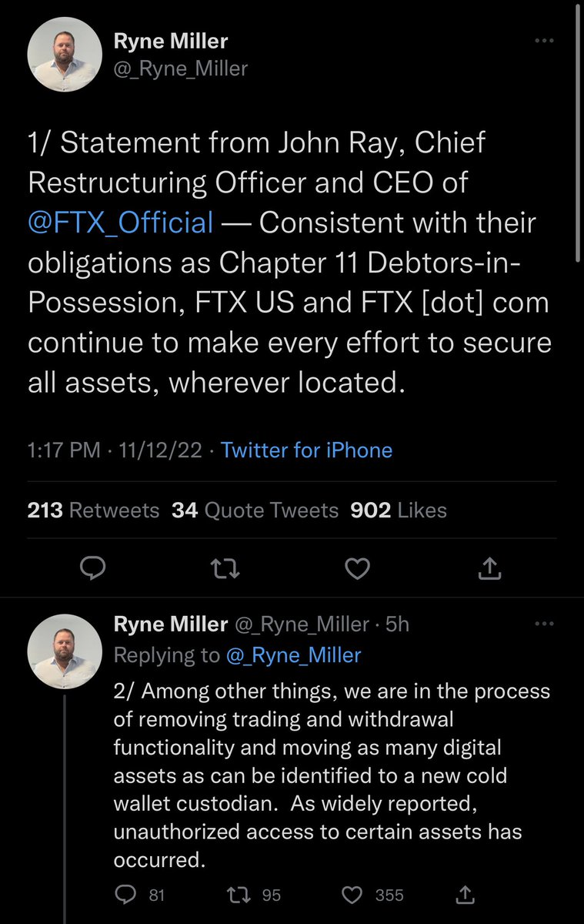The width and height of the screenshot is (584, 924).
Task: Open more options on main tweet
Action: 544,41
